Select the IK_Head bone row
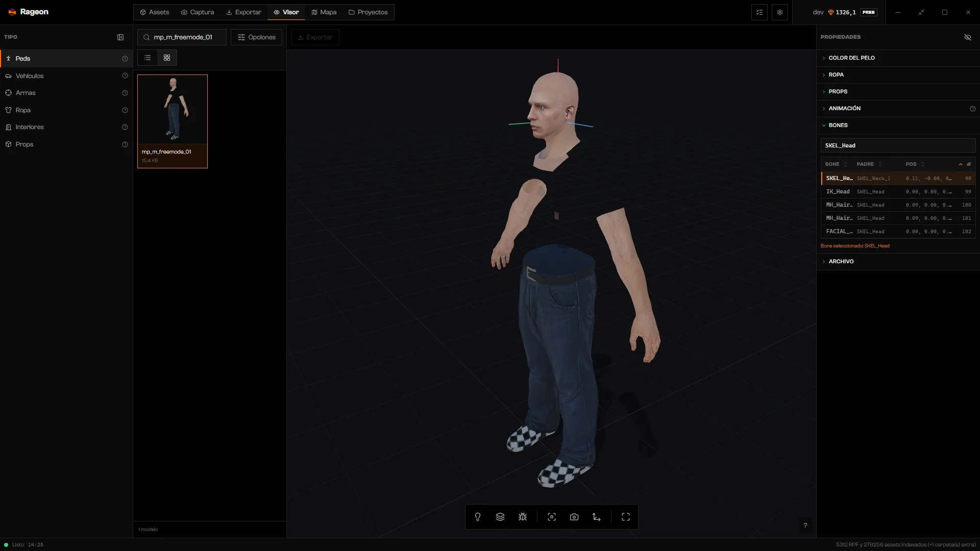The image size is (980, 551). 898,192
